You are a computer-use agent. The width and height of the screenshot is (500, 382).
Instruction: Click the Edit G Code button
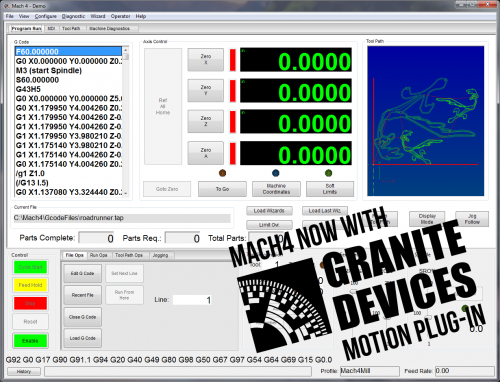coord(82,273)
